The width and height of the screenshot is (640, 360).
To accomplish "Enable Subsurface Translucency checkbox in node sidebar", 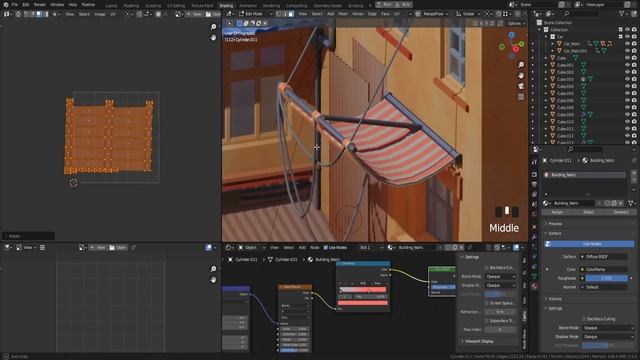I will tap(487, 320).
